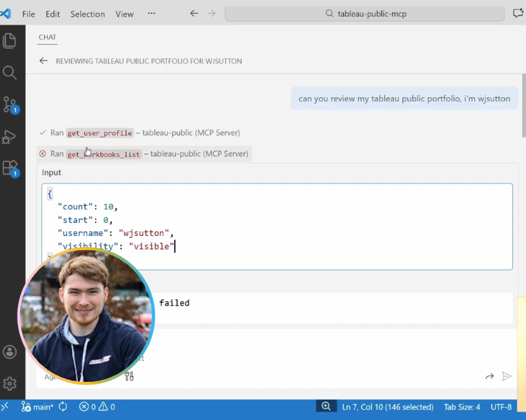Open the Explorer view in activity bar

click(9, 41)
